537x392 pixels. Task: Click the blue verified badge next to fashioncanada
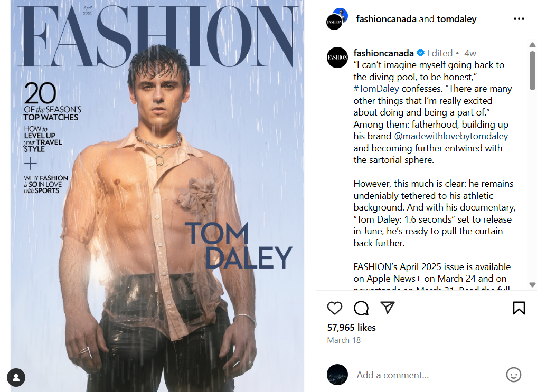pyautogui.click(x=421, y=53)
